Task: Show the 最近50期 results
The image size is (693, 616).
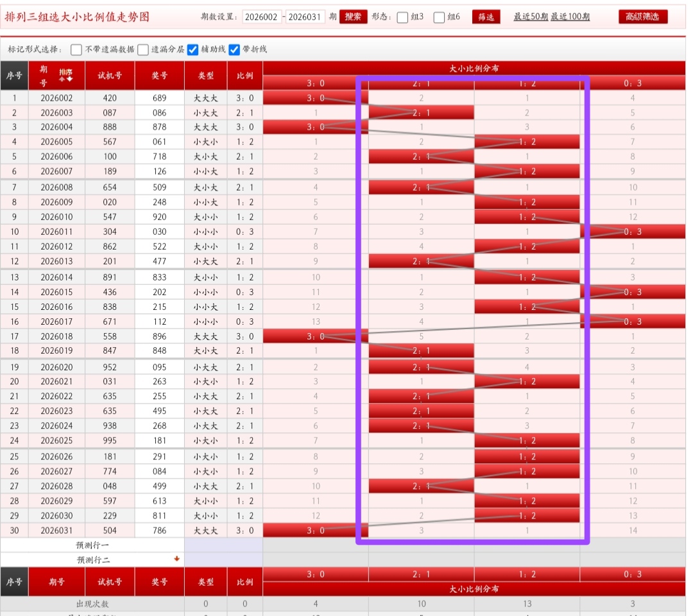Action: 531,17
